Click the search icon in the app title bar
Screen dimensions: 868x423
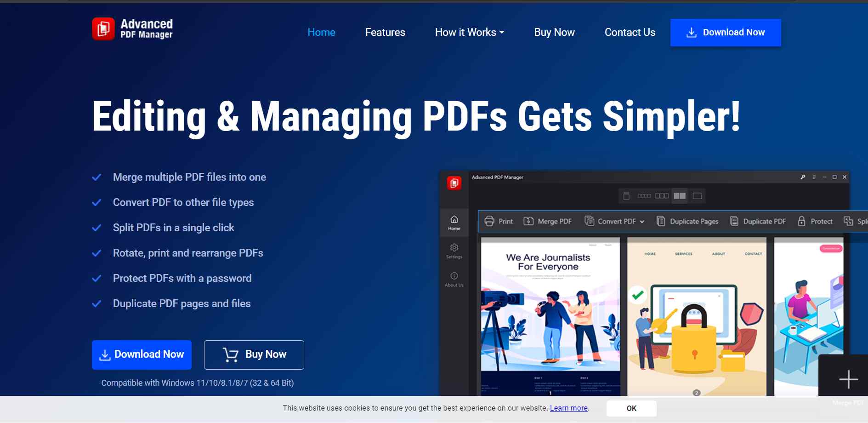click(803, 177)
